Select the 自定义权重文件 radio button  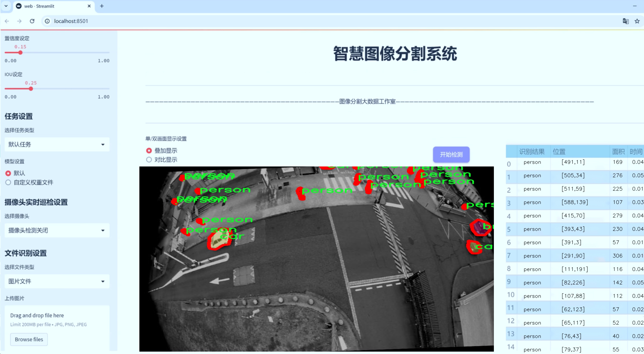[x=8, y=182]
